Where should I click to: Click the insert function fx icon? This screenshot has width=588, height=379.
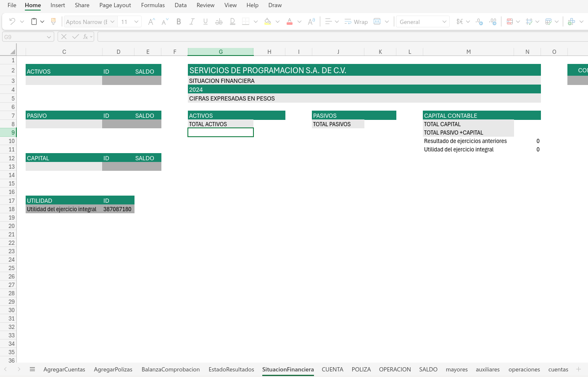(85, 37)
